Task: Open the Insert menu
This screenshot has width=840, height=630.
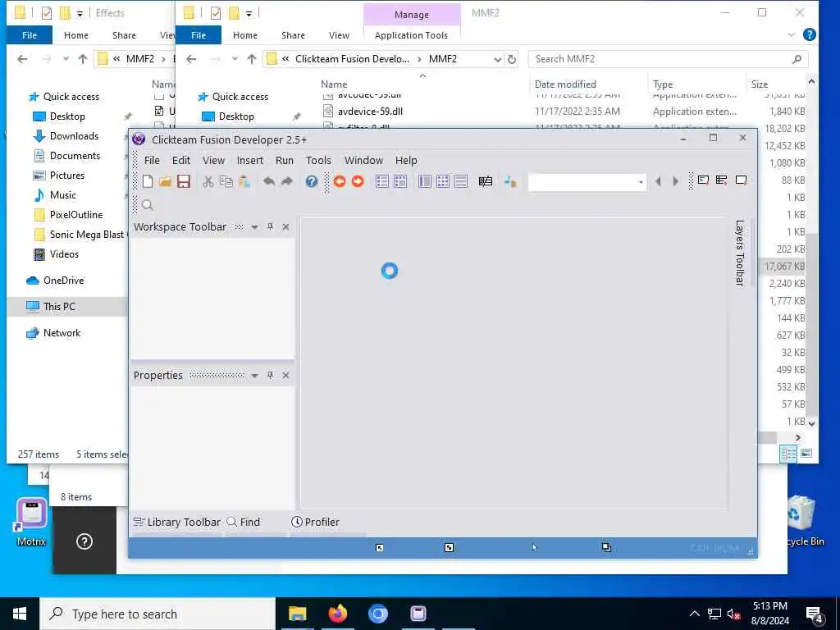Action: click(249, 160)
